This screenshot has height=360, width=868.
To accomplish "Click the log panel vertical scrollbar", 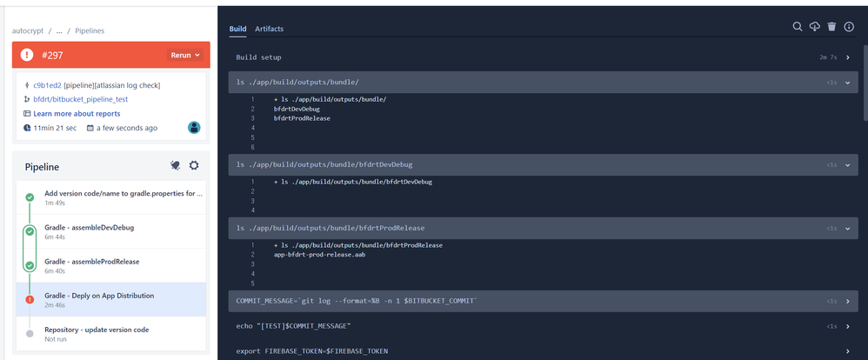I will 865,83.
